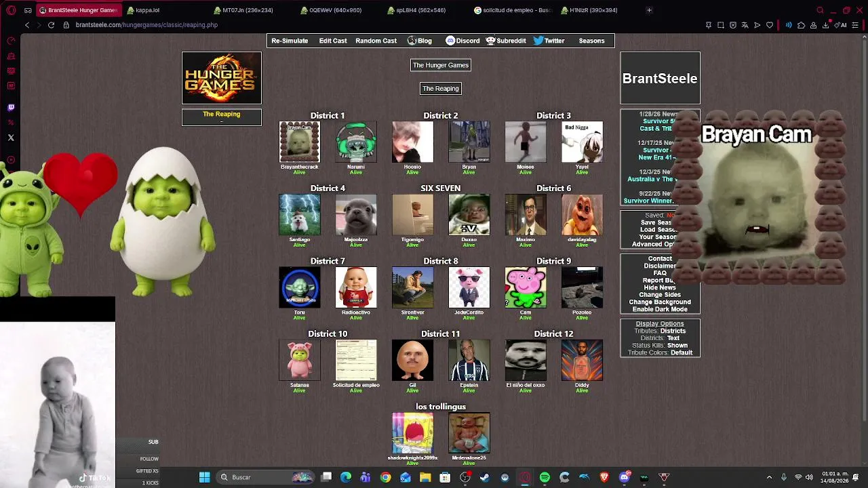Enable Dark Mode
The image size is (868, 488).
coord(660,309)
